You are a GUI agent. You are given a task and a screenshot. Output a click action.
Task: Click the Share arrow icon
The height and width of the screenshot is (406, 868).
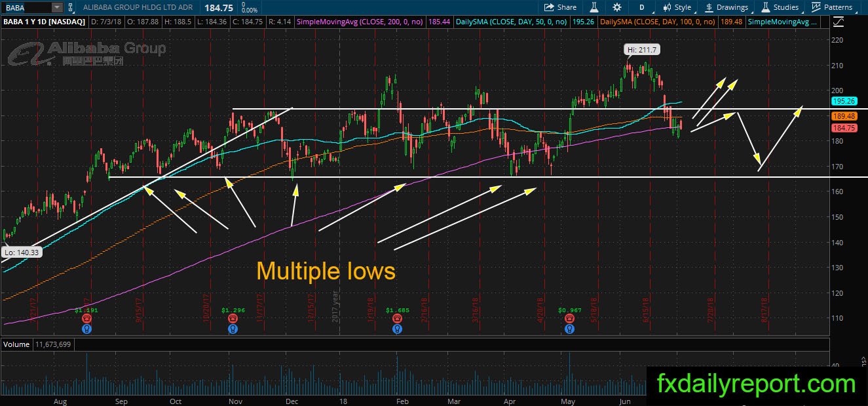point(548,7)
